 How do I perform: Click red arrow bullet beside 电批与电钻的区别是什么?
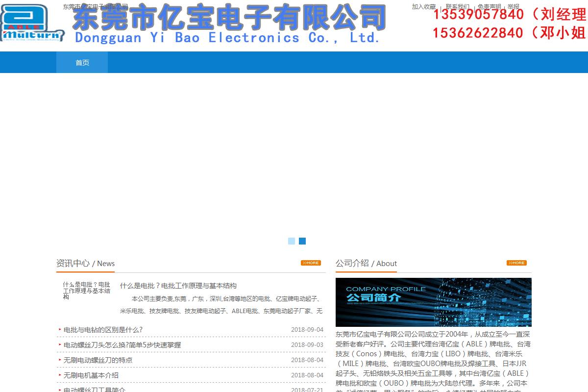pos(60,330)
